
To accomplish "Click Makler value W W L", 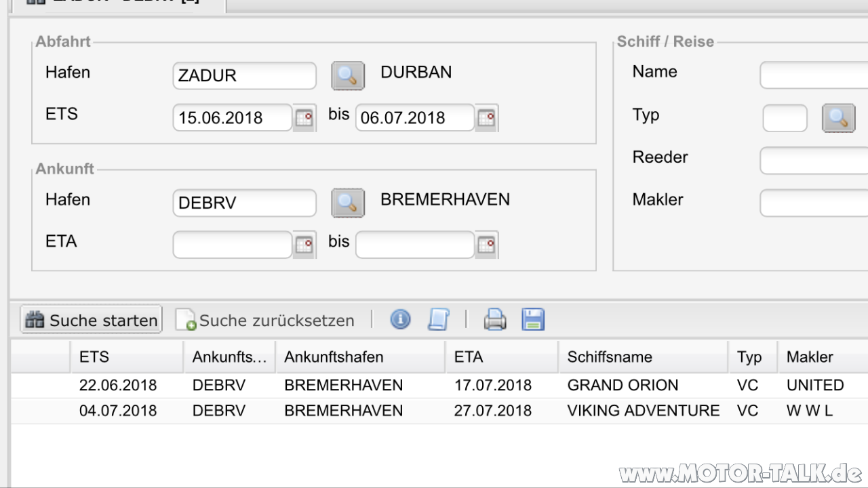I will pos(810,410).
